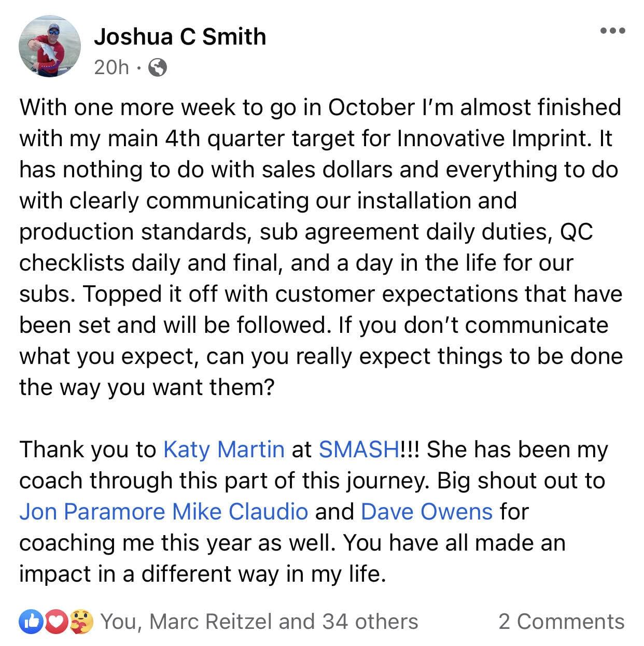Open the 2 Comments link

point(561,622)
